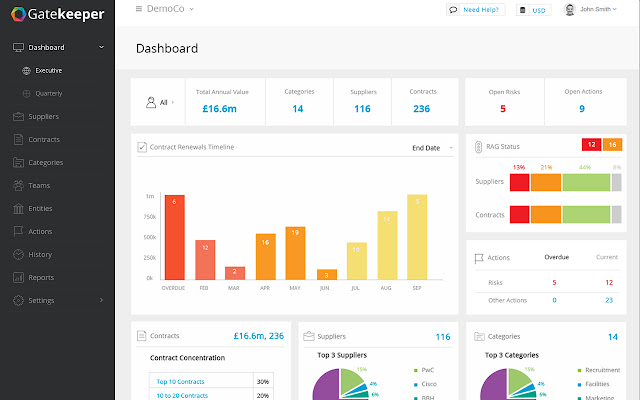Open the 10 to 20 Contracts link
The height and width of the screenshot is (400, 640).
(182, 396)
